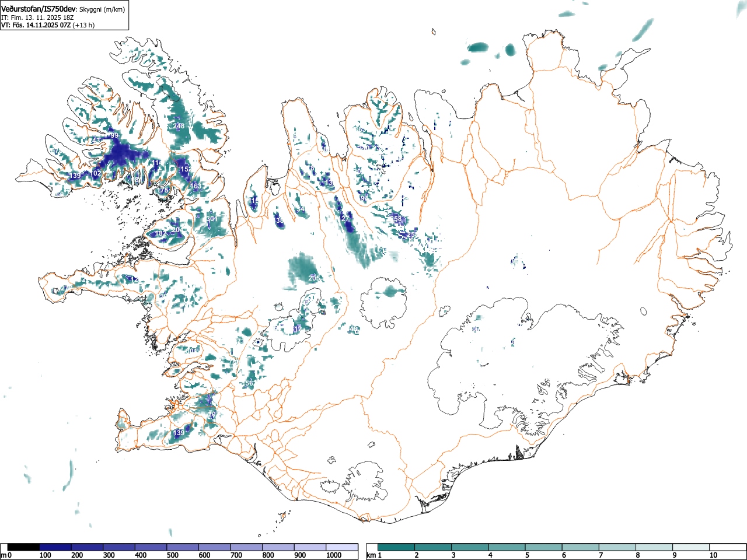The width and height of the screenshot is (747, 560).
Task: Select the 5 tick label on km scale
Action: pyautogui.click(x=527, y=555)
